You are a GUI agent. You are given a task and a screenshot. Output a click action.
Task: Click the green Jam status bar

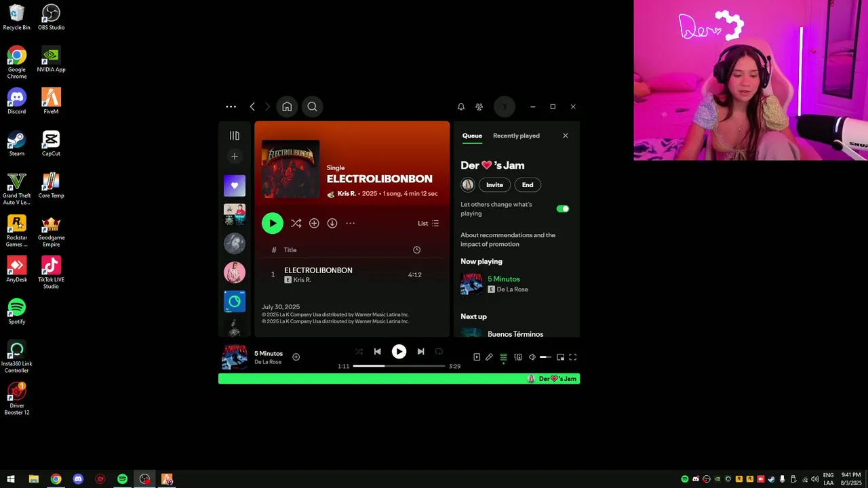click(399, 379)
